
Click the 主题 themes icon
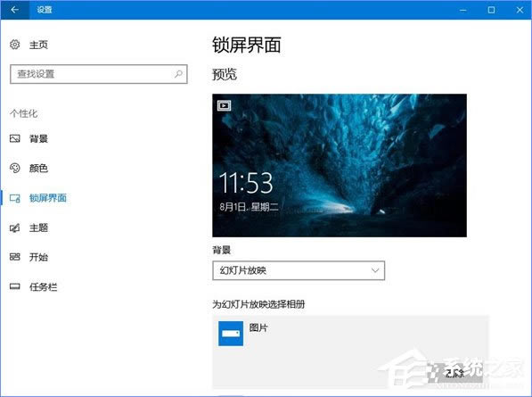pyautogui.click(x=14, y=227)
